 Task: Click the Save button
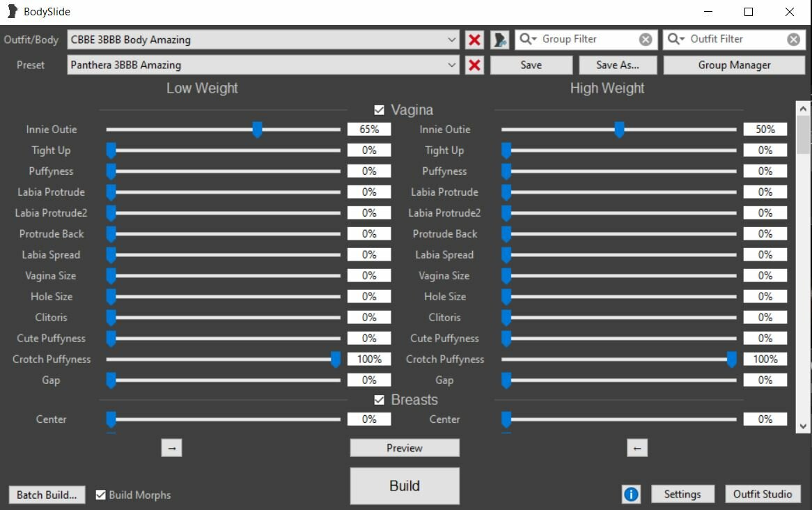point(531,65)
